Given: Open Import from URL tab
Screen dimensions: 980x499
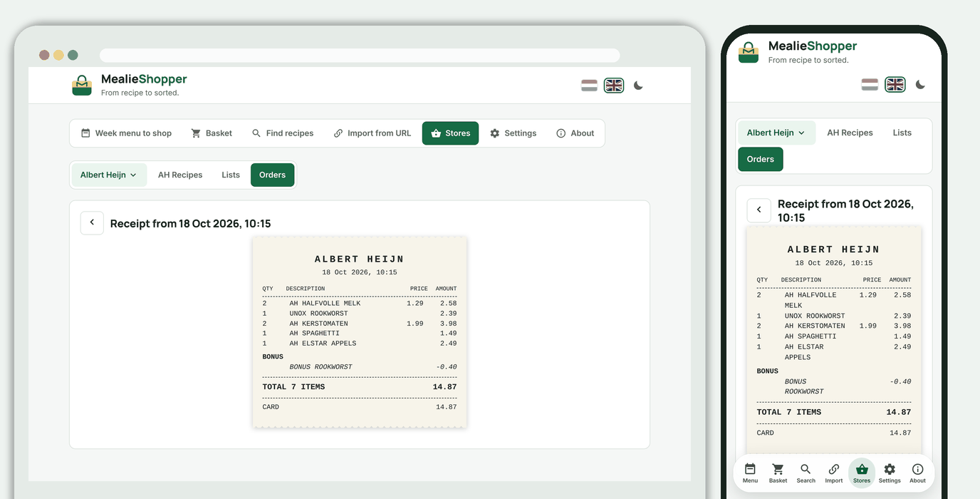Looking at the screenshot, I should [372, 133].
